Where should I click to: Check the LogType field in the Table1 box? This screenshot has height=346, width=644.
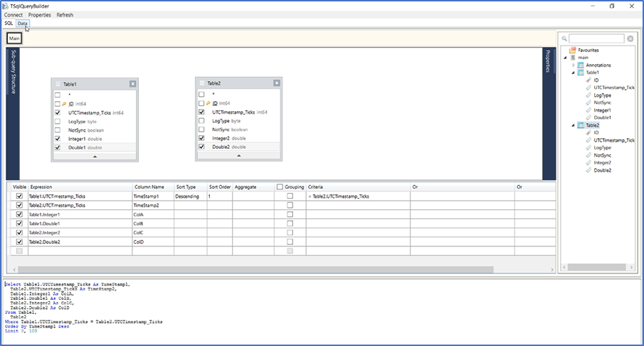click(x=58, y=122)
